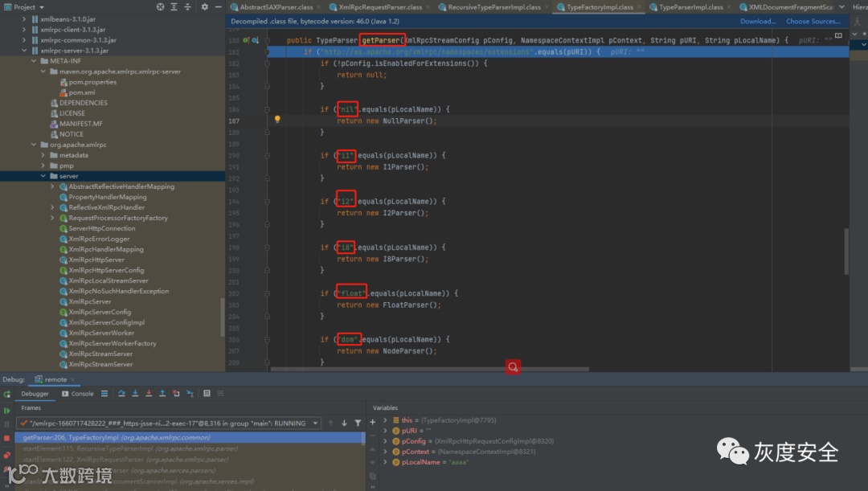Screen dimensions: 868x491
Task: Collapse the server package
Action: click(43, 176)
